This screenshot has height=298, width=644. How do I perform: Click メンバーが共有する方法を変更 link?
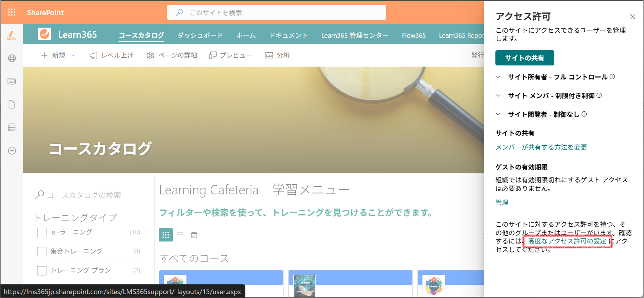click(541, 147)
